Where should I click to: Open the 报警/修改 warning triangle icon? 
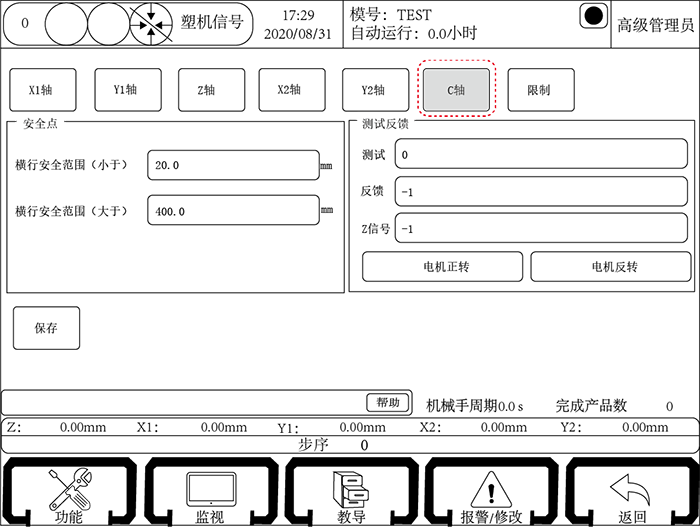[491, 492]
